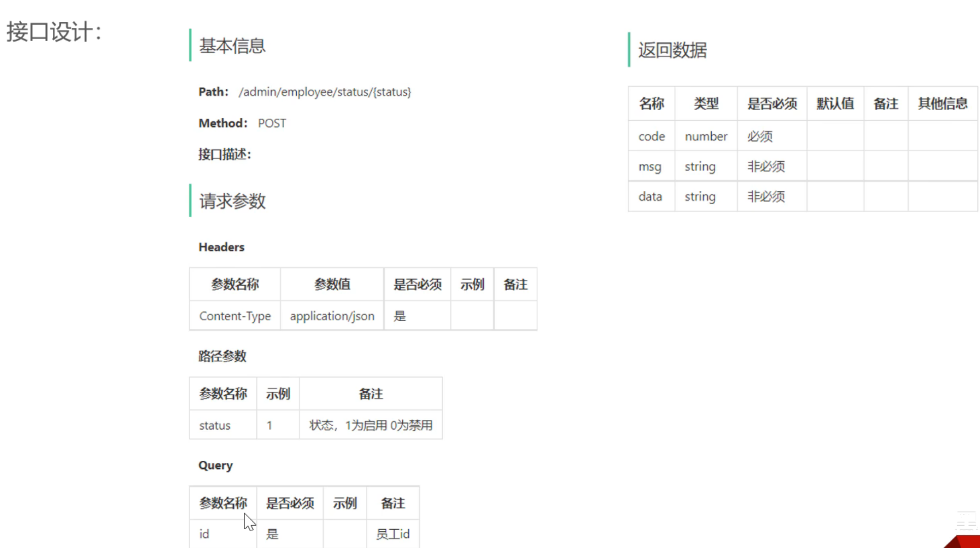Click 名称 header in return table
This screenshot has width=980, height=548.
(x=651, y=104)
